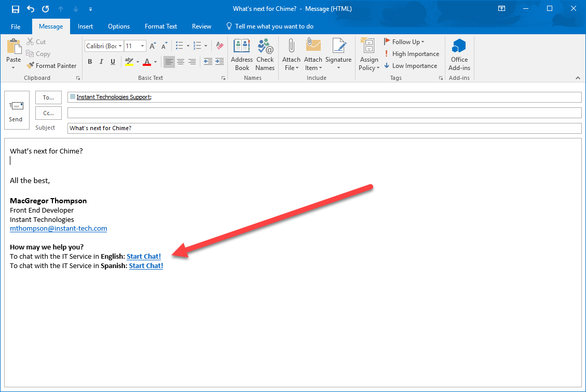Switch to the Options tab
The height and width of the screenshot is (392, 586).
(x=119, y=26)
